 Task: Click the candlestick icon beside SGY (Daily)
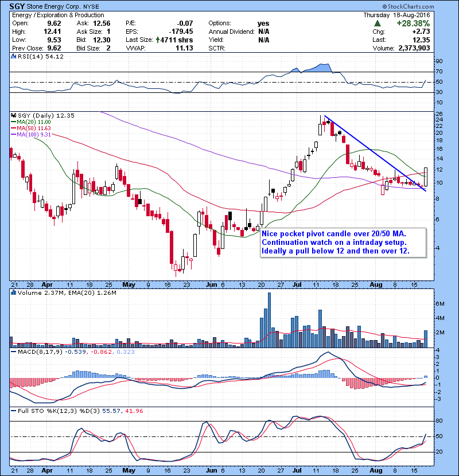click(13, 115)
